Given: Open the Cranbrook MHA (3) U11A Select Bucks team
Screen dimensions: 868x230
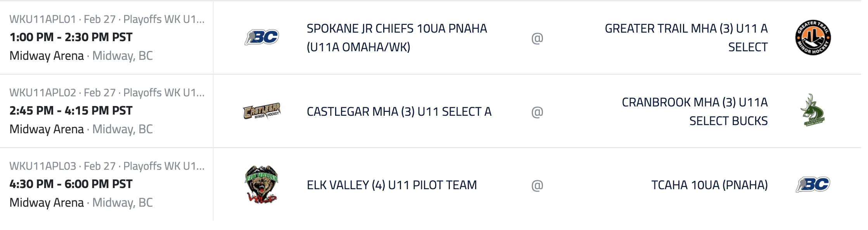Looking at the screenshot, I should click(695, 112).
